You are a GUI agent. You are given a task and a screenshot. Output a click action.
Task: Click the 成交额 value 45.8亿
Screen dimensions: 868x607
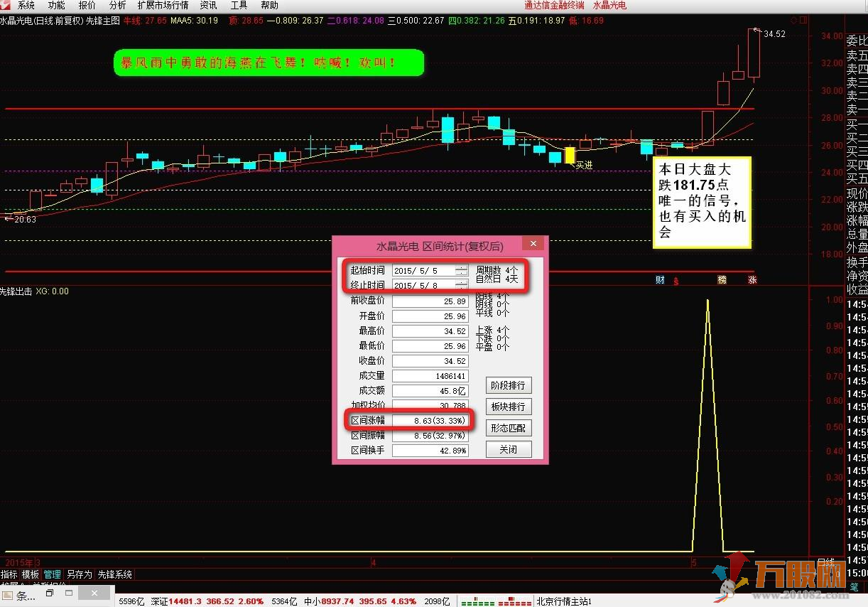[x=430, y=390]
